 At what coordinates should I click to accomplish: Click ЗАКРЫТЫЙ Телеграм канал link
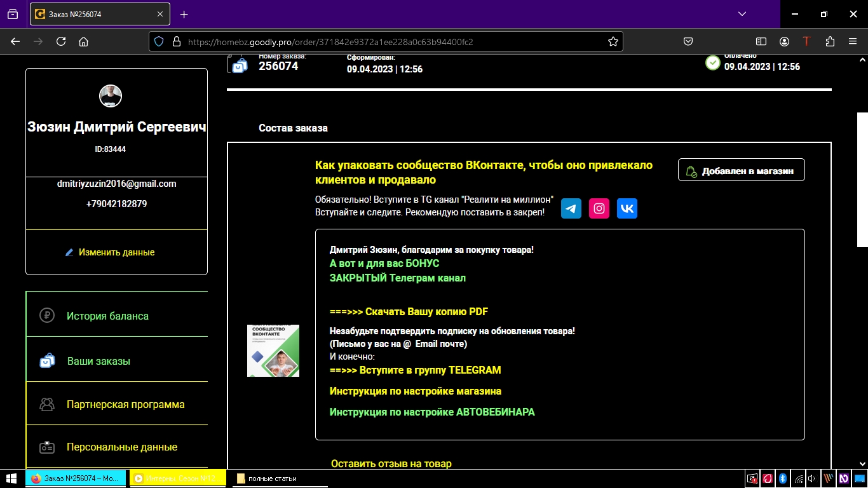(397, 278)
